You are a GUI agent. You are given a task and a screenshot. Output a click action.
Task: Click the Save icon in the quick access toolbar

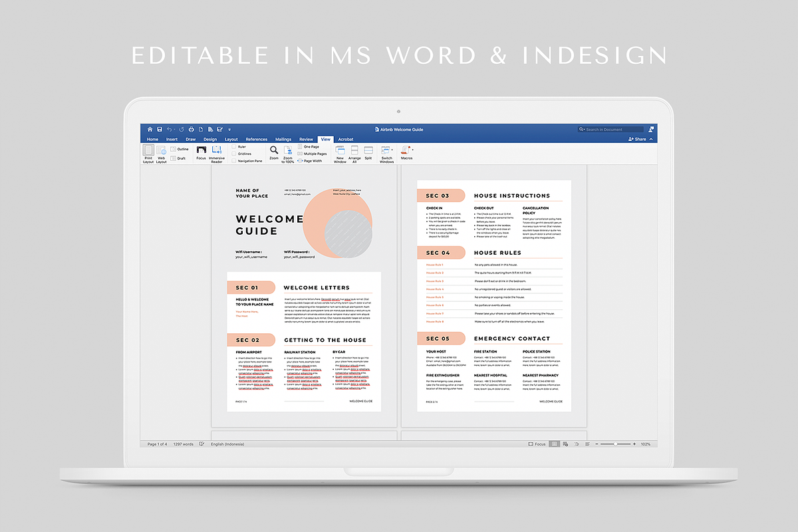[x=160, y=129]
